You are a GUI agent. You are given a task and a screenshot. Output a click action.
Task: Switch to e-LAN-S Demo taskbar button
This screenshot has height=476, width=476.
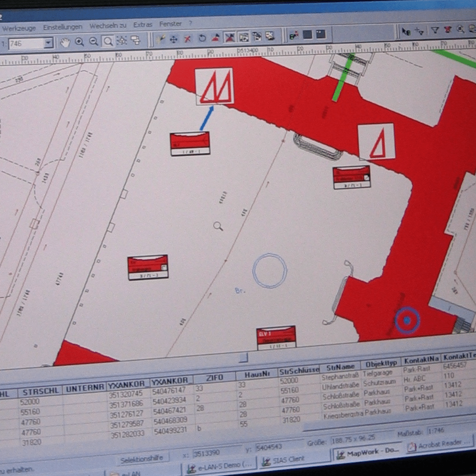click(220, 467)
